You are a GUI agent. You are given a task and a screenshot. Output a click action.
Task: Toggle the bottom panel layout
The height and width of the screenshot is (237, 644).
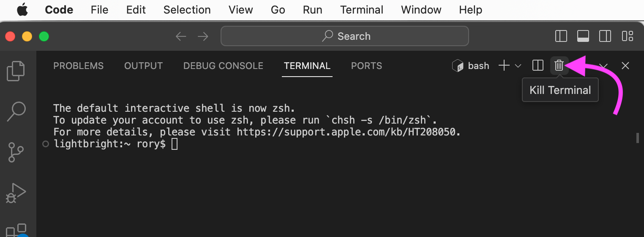click(583, 36)
